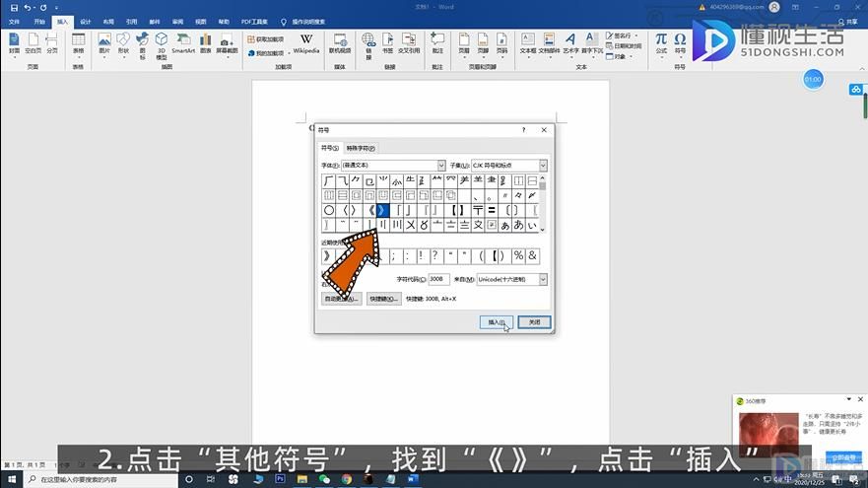Click the Shortcut Key (快捷键) button
The height and width of the screenshot is (488, 868).
click(x=383, y=299)
